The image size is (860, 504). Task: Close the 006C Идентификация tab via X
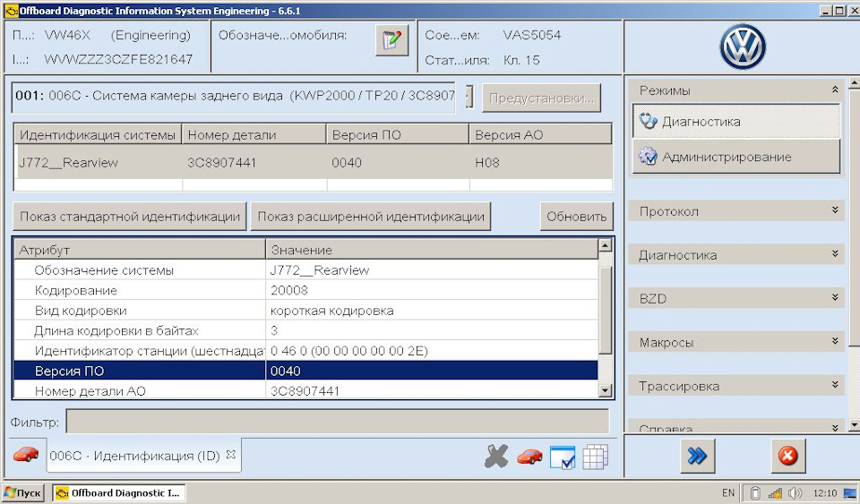tap(231, 455)
